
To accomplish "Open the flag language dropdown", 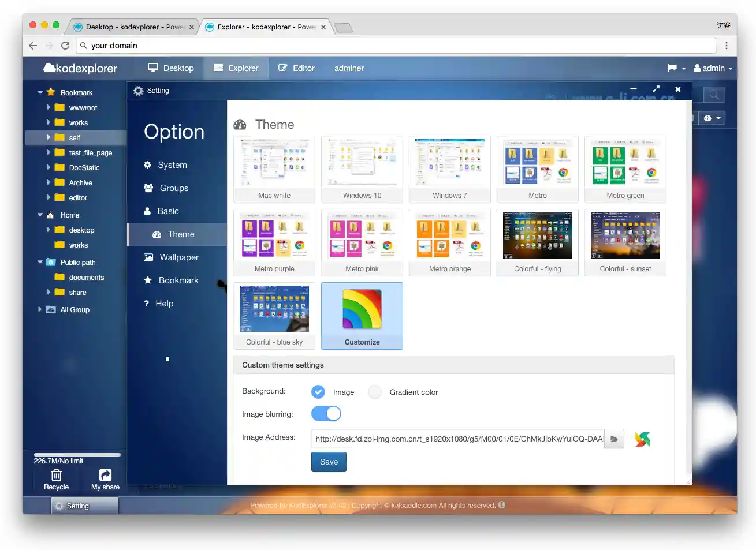I will [676, 68].
